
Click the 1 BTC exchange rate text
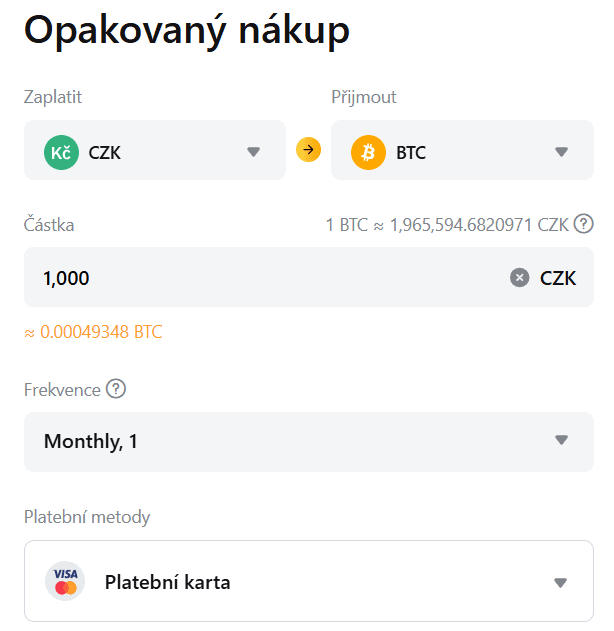tap(446, 225)
